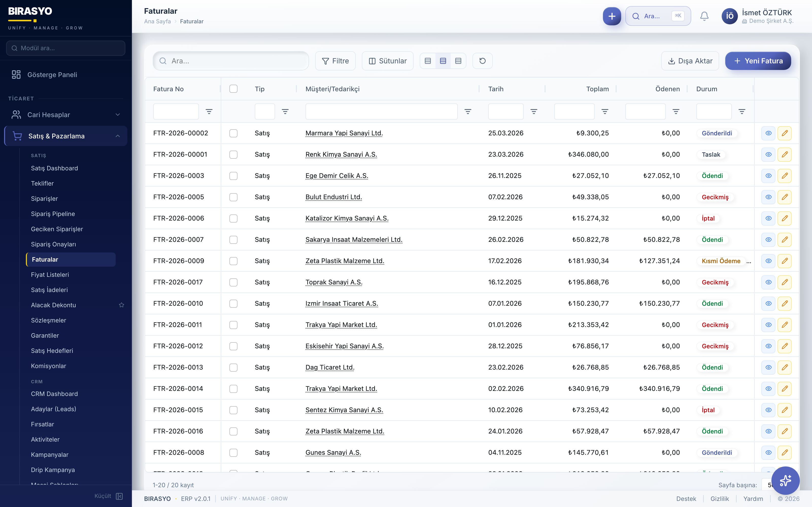Click the refresh table icon
The image size is (812, 507).
tap(482, 61)
